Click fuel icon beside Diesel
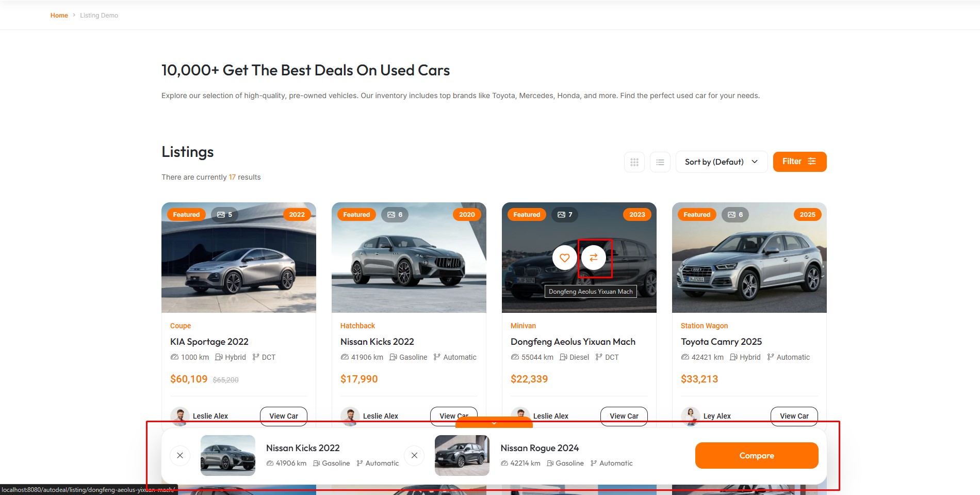Screen dimensions: 980x495 coord(563,357)
